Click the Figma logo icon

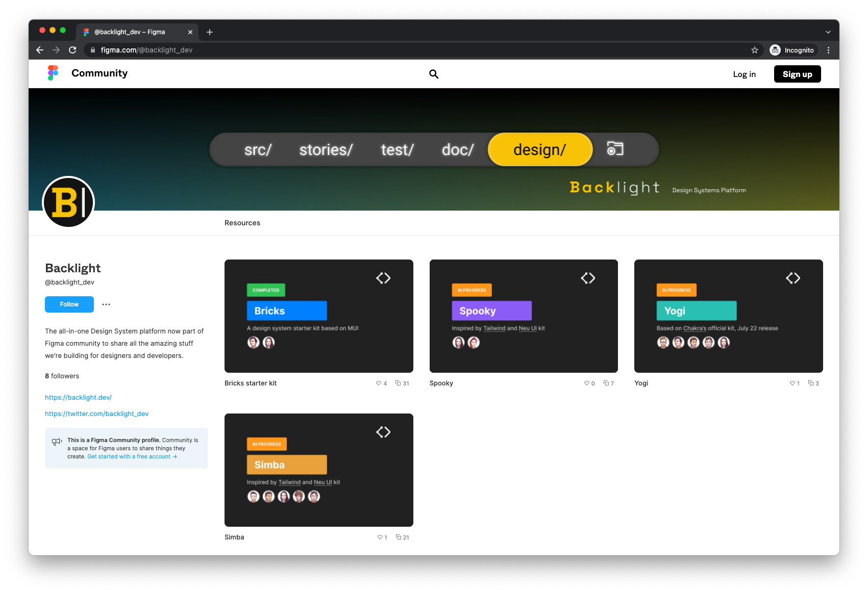(x=53, y=73)
